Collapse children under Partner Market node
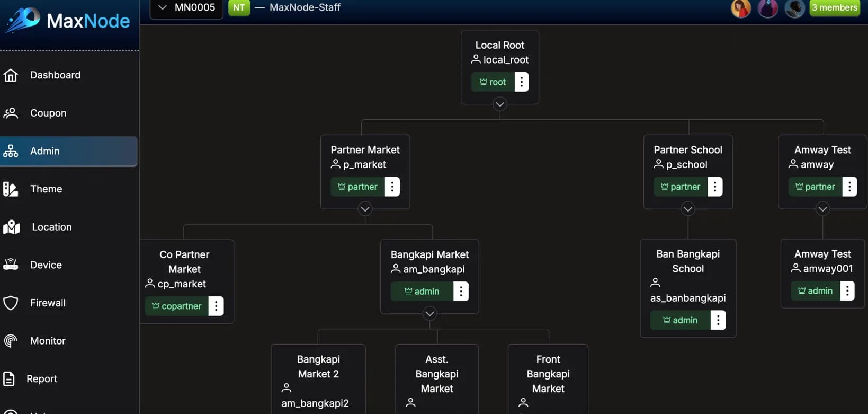The image size is (868, 414). 365,209
